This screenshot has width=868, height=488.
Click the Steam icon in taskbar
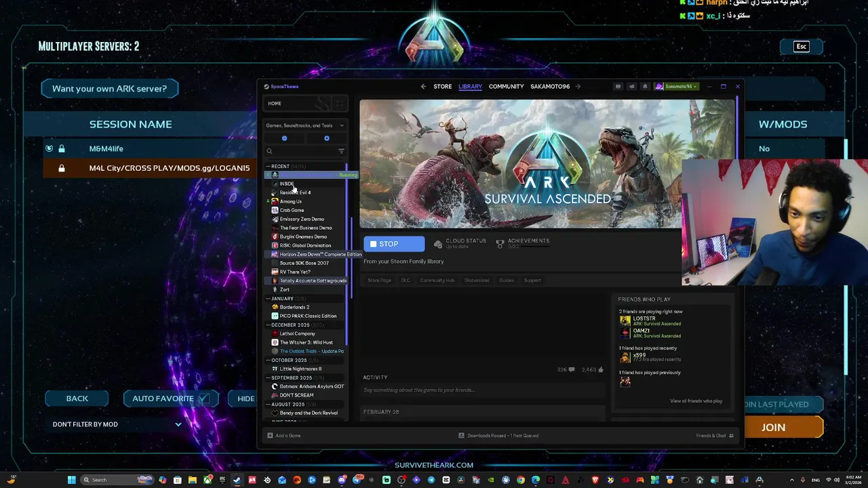coord(237,480)
